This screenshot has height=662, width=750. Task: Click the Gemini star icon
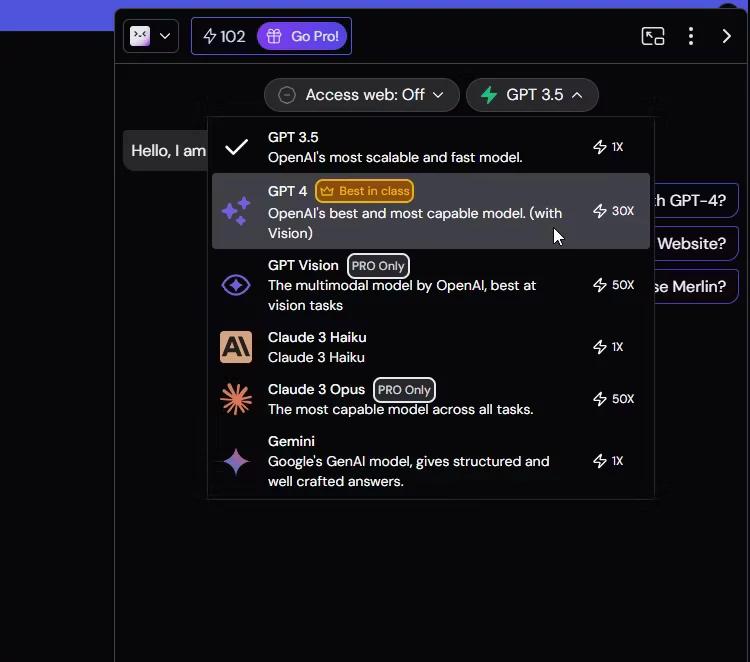[236, 462]
